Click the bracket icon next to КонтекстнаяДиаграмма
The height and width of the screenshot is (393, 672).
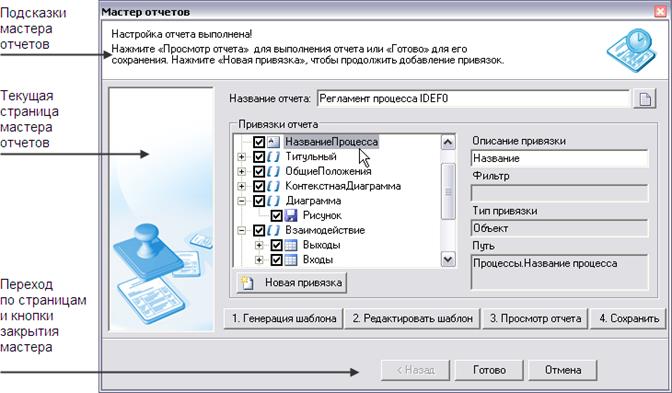tap(273, 186)
